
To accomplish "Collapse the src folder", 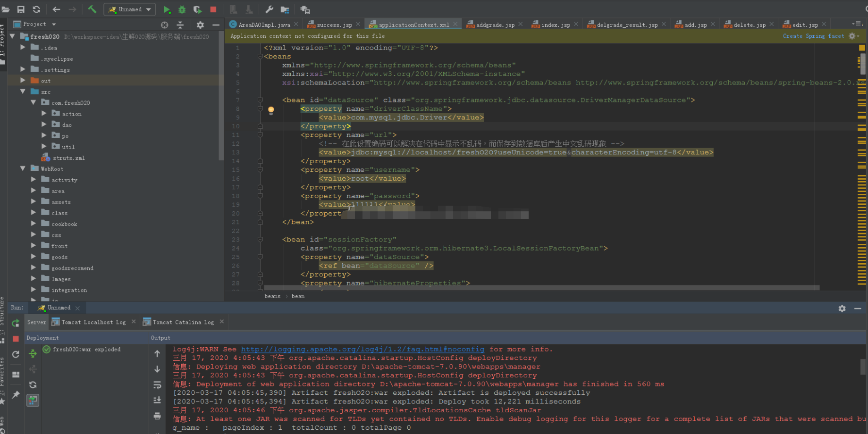I will 23,92.
